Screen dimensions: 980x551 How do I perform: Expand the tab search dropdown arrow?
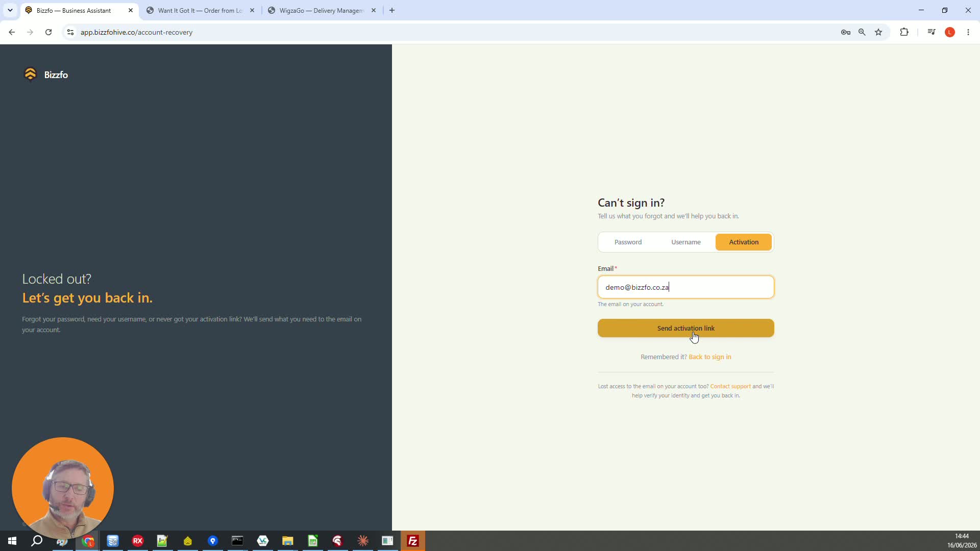[10, 10]
